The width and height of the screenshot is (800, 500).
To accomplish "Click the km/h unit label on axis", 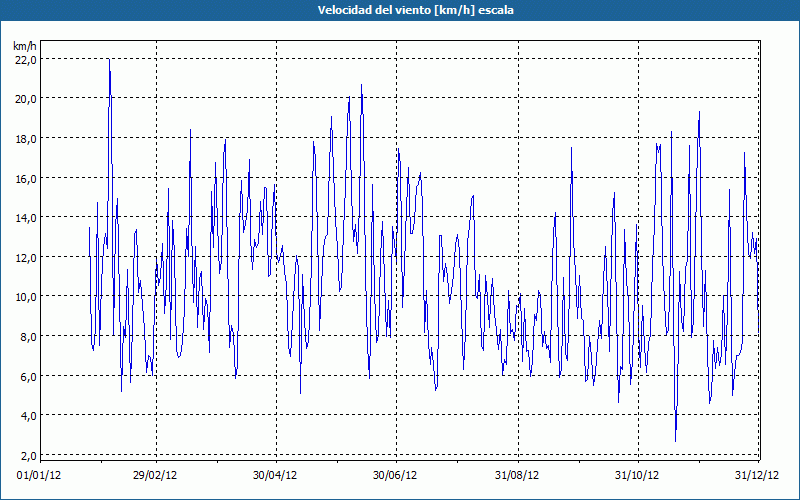I will 25,46.
